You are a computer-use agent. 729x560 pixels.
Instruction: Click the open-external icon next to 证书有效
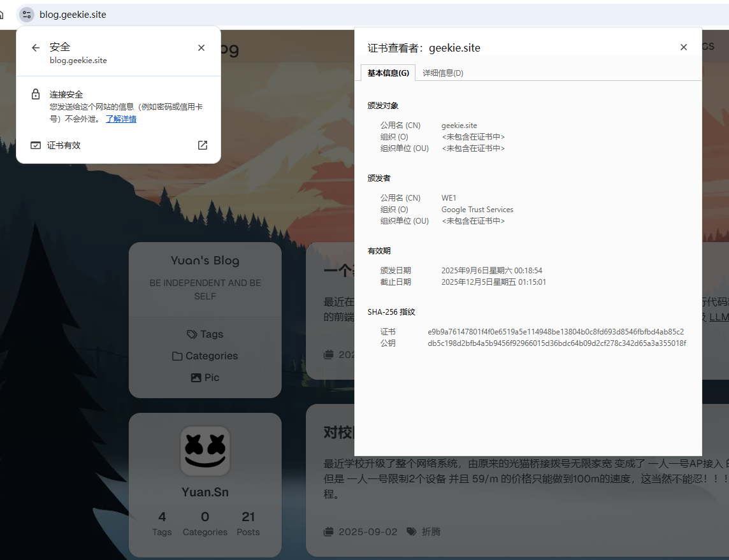pos(203,145)
